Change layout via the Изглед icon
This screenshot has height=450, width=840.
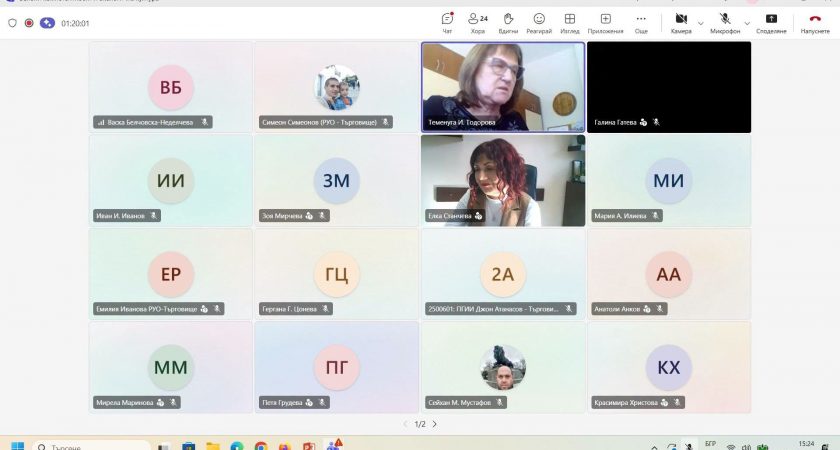pos(570,23)
